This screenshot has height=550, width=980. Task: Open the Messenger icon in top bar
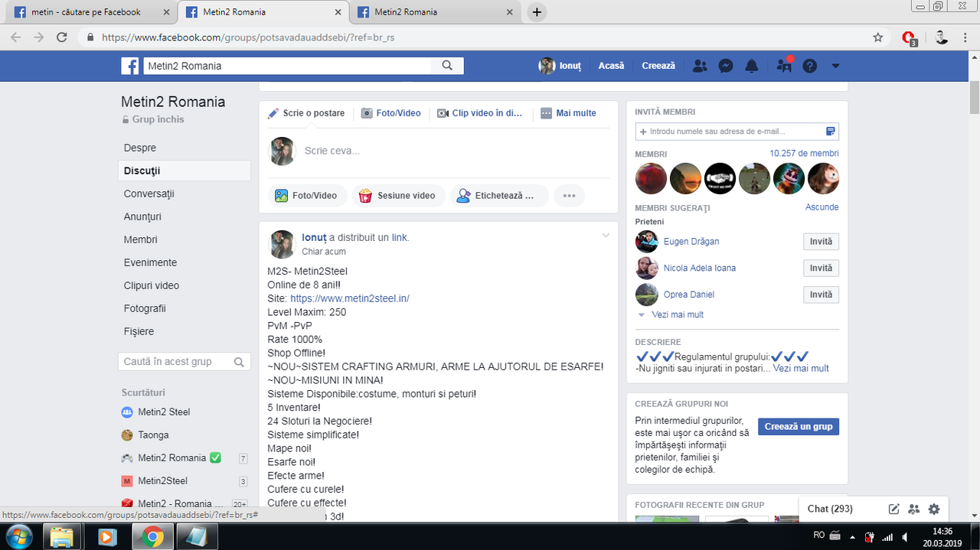click(x=726, y=66)
